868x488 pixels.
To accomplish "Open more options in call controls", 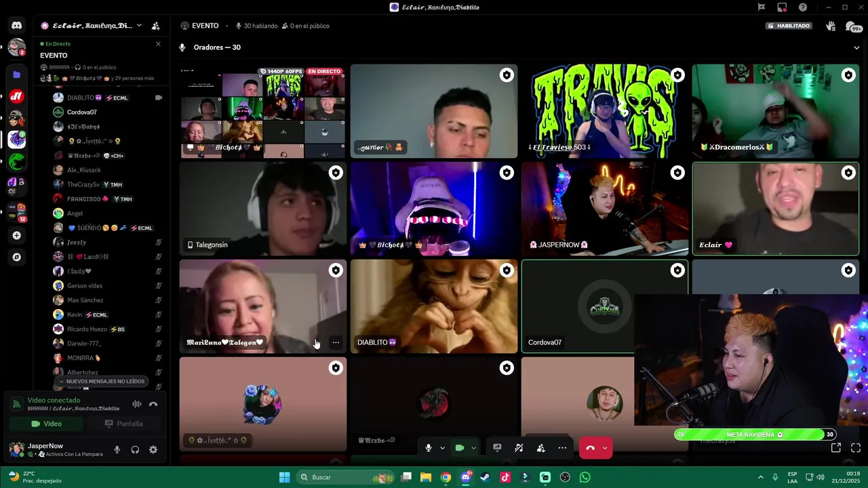I will click(x=562, y=448).
